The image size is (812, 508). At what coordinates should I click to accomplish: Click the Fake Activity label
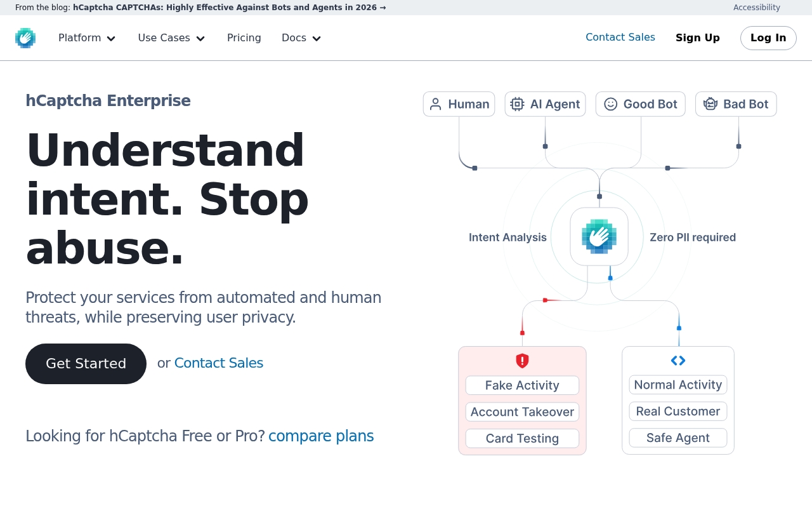point(522,385)
